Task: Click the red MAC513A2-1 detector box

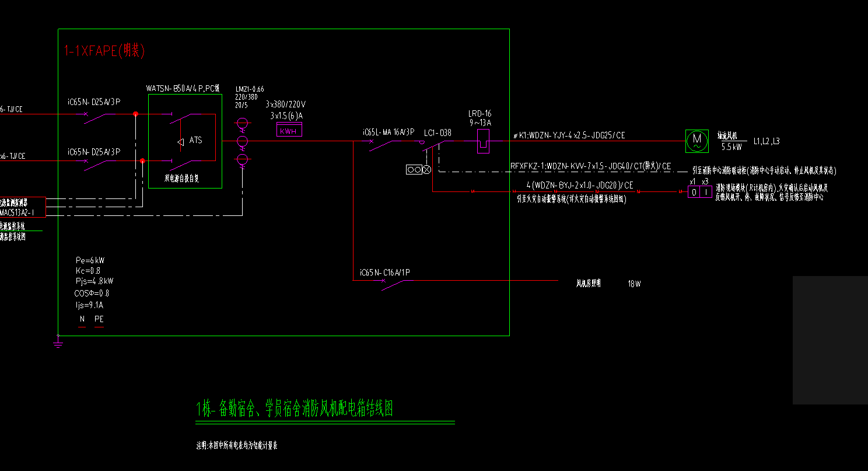Action: coord(22,207)
